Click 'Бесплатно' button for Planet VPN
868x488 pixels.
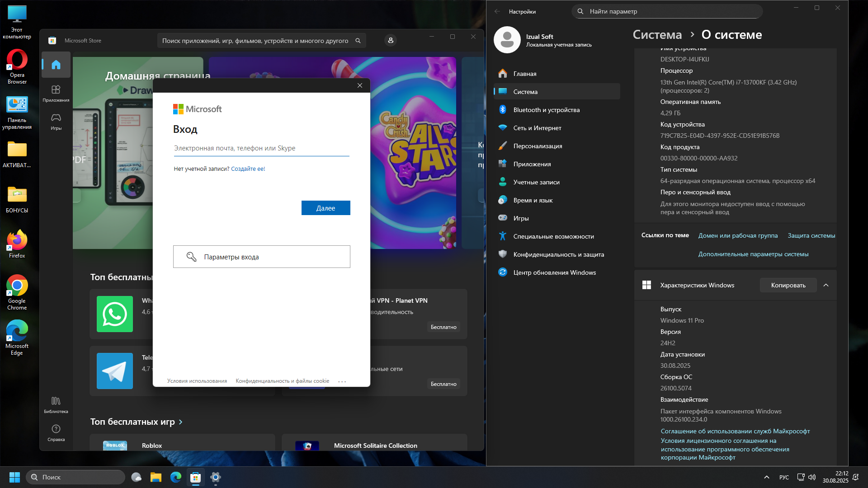[x=443, y=327]
